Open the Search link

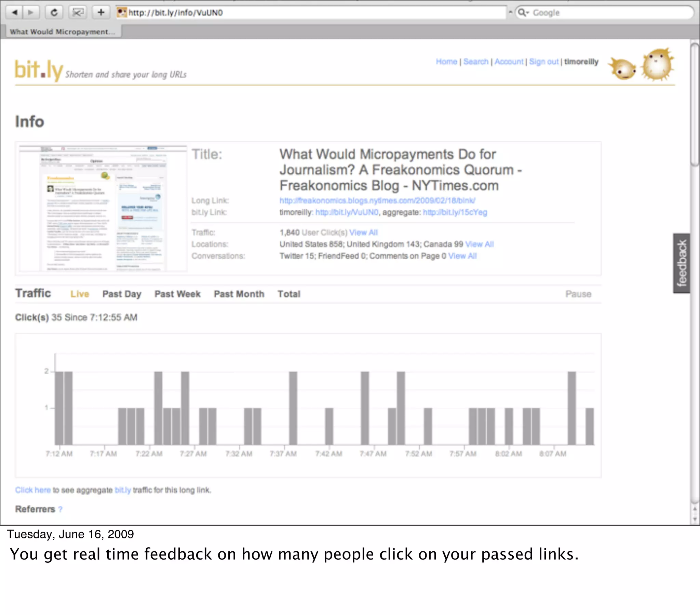(x=476, y=62)
